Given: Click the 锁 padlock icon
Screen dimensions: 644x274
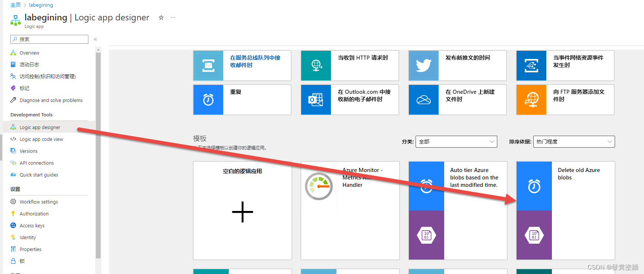Looking at the screenshot, I should [x=13, y=261].
